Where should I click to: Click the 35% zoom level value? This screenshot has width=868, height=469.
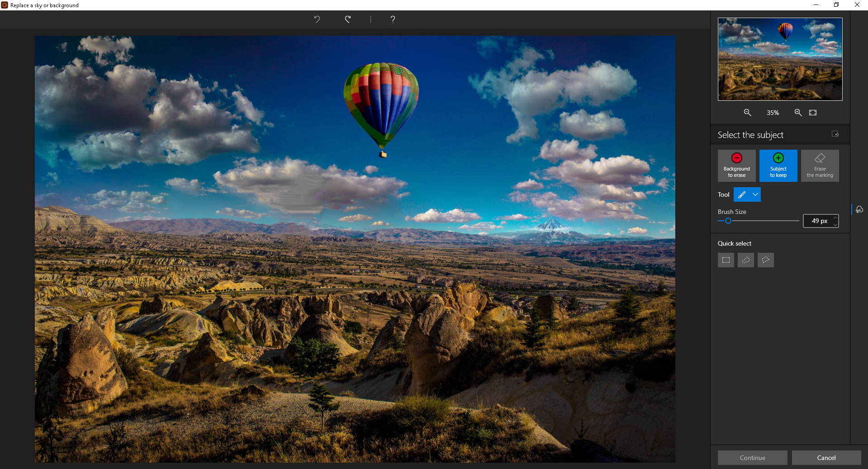pyautogui.click(x=773, y=113)
